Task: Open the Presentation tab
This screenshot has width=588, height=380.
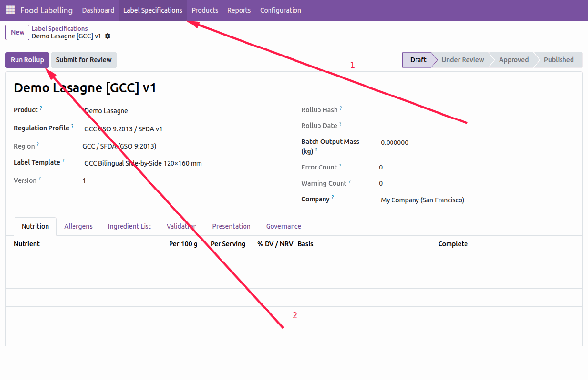Action: coord(231,226)
